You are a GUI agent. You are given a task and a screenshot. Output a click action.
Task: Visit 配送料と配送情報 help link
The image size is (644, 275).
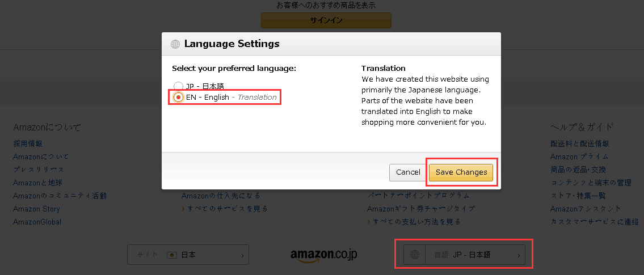579,144
